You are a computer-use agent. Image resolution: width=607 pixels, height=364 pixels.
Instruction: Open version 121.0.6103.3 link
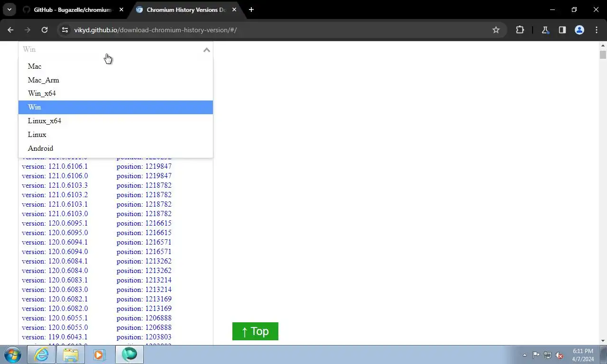tap(55, 185)
